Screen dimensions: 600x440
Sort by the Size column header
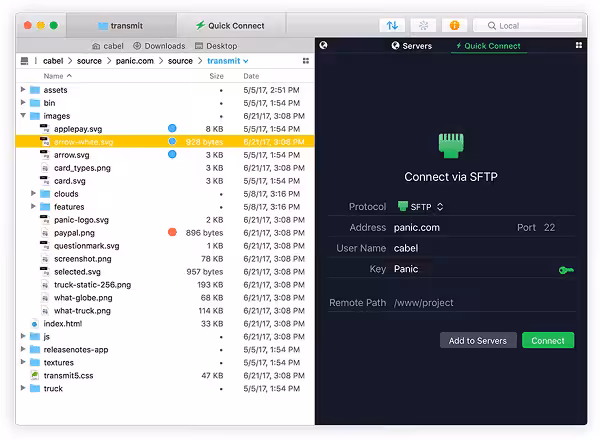point(216,76)
